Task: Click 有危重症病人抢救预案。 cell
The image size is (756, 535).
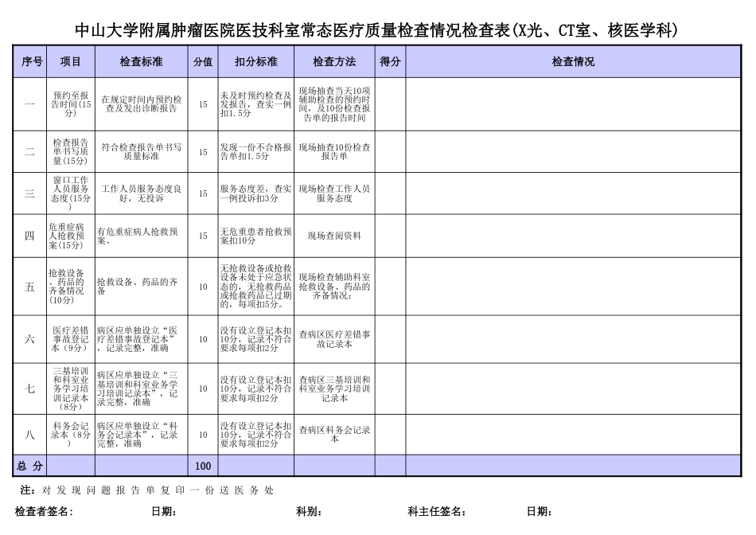Action: (142, 236)
